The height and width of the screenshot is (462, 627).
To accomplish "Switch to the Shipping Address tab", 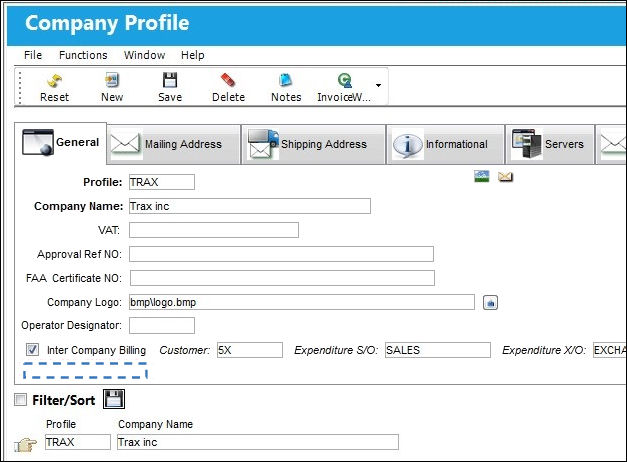I will (x=314, y=144).
